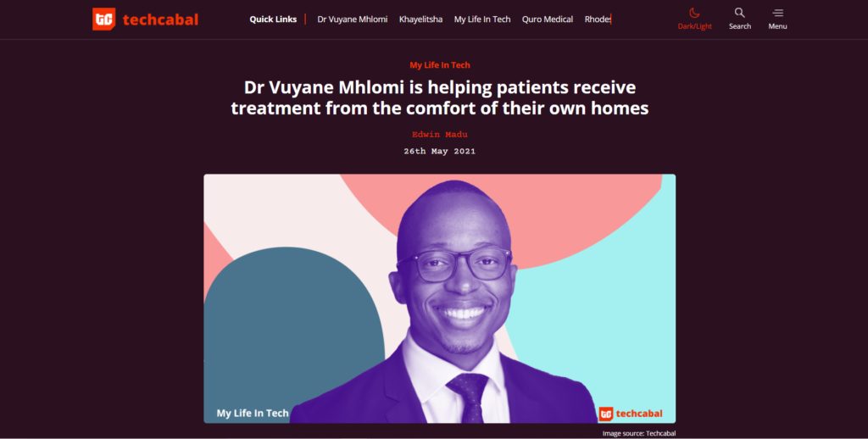Click the Quick Links label
868x439 pixels.
coord(273,19)
